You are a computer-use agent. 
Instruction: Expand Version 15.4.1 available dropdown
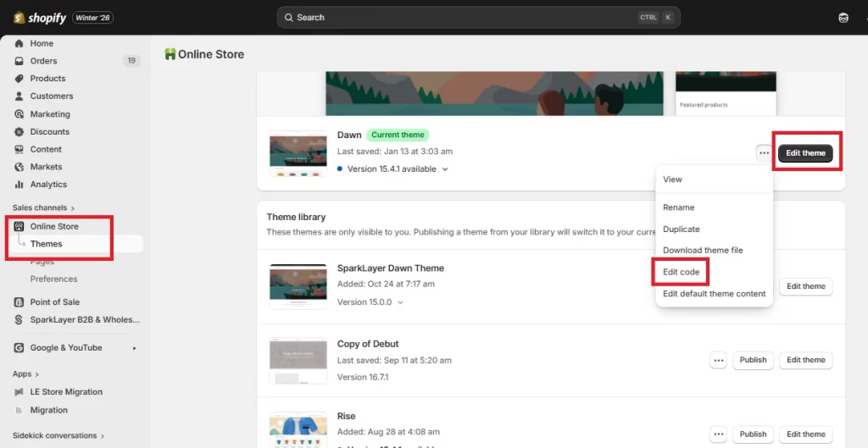(x=444, y=169)
